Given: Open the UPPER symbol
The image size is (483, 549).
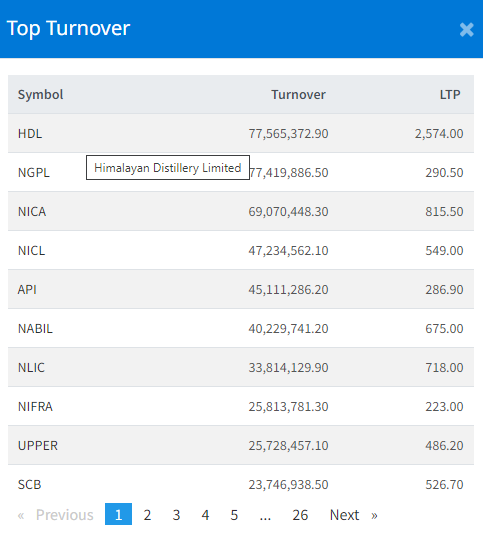Looking at the screenshot, I should click(x=38, y=446).
